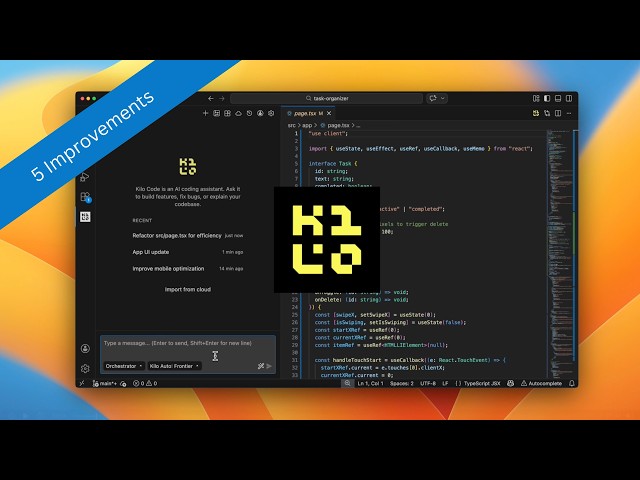Open Manage gear at activity bar bottom
This screenshot has width=640, height=480.
[x=85, y=368]
